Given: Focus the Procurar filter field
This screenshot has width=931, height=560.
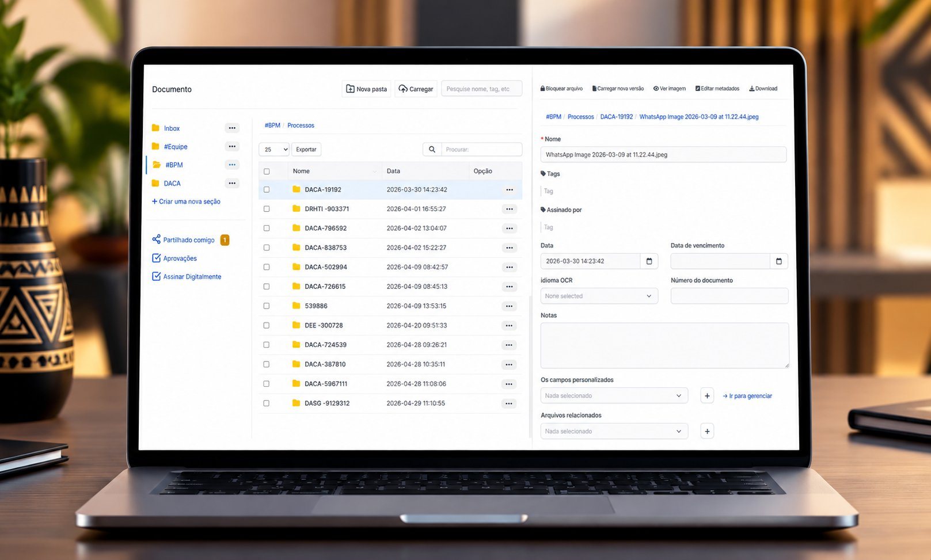Looking at the screenshot, I should (482, 150).
